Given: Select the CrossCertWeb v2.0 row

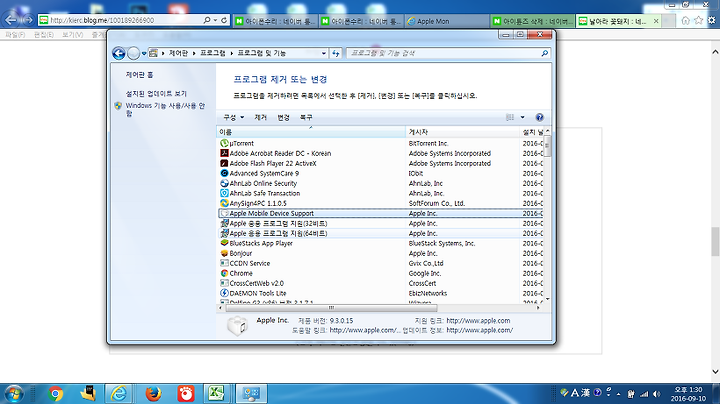Looking at the screenshot, I should pos(381,283).
